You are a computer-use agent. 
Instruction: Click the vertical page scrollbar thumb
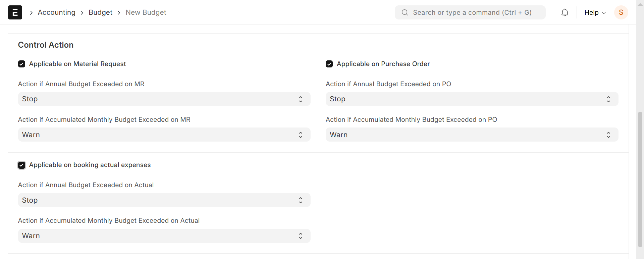(x=640, y=179)
